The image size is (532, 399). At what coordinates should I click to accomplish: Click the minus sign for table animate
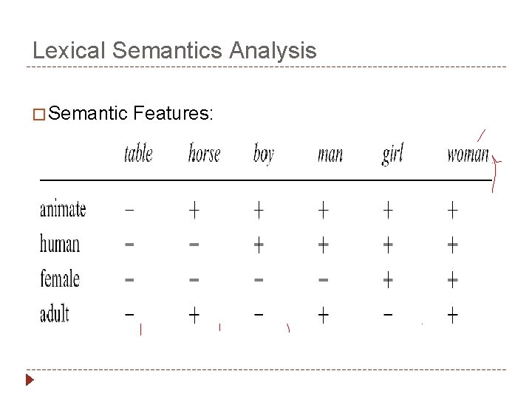129,211
